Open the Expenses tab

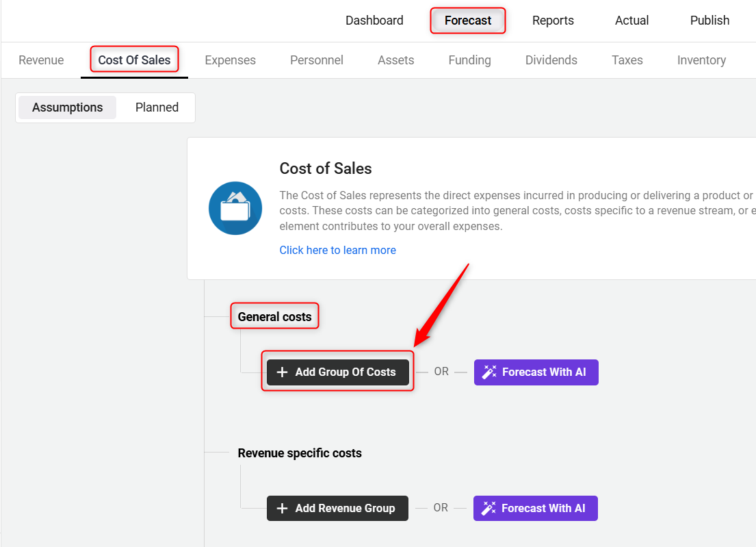(230, 60)
